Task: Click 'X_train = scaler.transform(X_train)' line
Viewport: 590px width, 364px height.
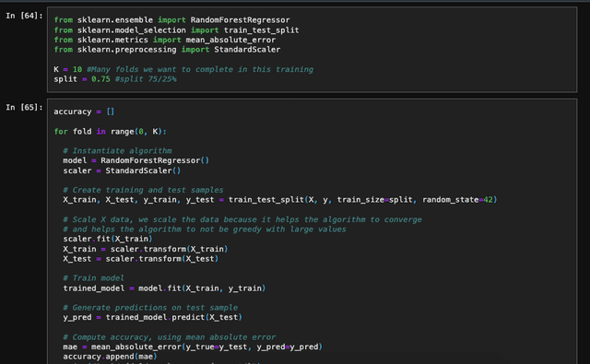Action: (146, 250)
